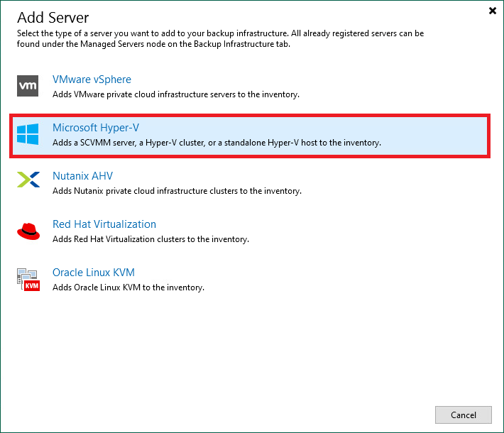Screen dimensions: 504x433
Task: Click the 'Adds Oracle Linux KVM to the inventory' text
Action: pos(128,287)
